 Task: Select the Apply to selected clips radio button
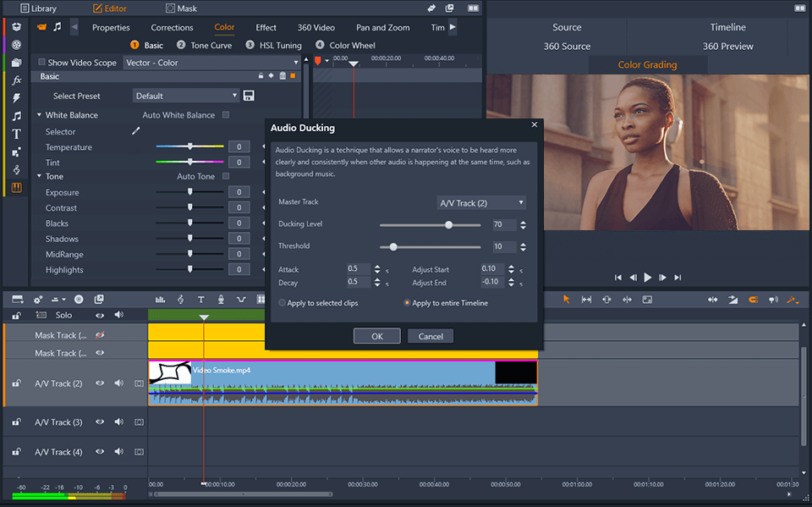point(283,303)
